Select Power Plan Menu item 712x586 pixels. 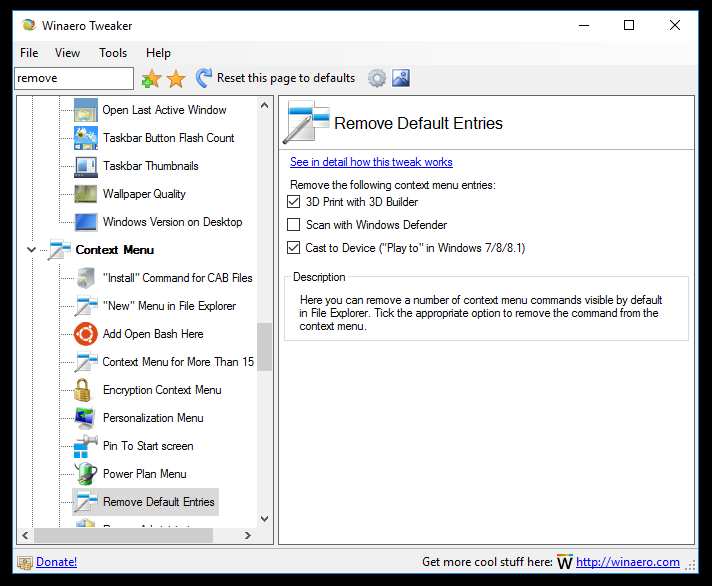click(x=144, y=474)
